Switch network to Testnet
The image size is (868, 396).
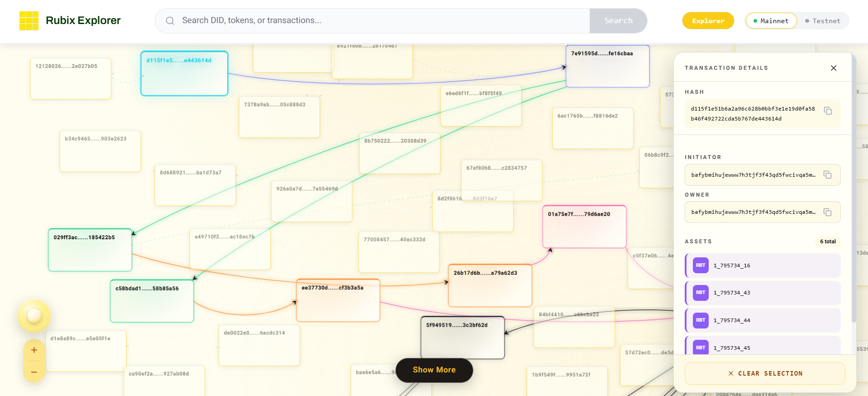(x=823, y=21)
